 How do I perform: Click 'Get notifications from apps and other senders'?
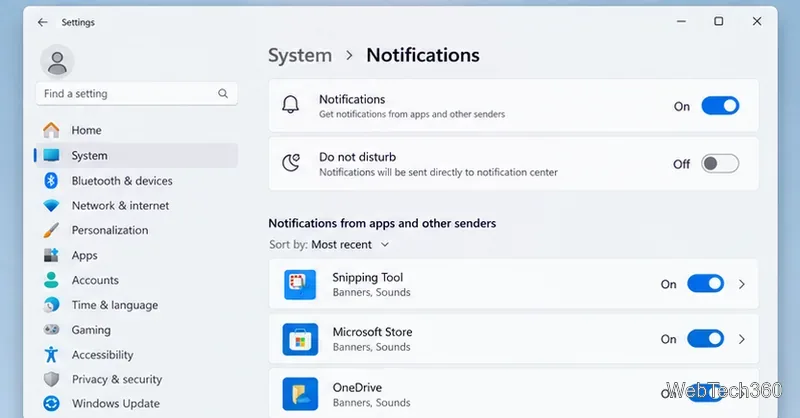[x=412, y=114]
